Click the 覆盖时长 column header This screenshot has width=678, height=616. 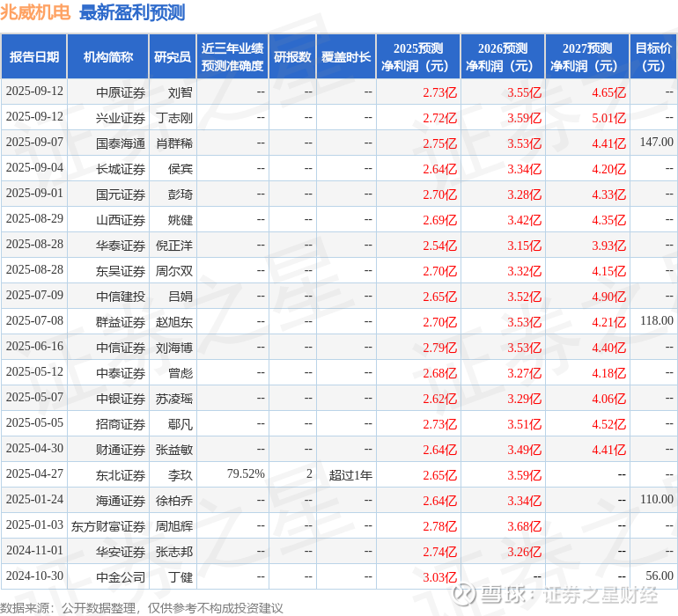346,57
